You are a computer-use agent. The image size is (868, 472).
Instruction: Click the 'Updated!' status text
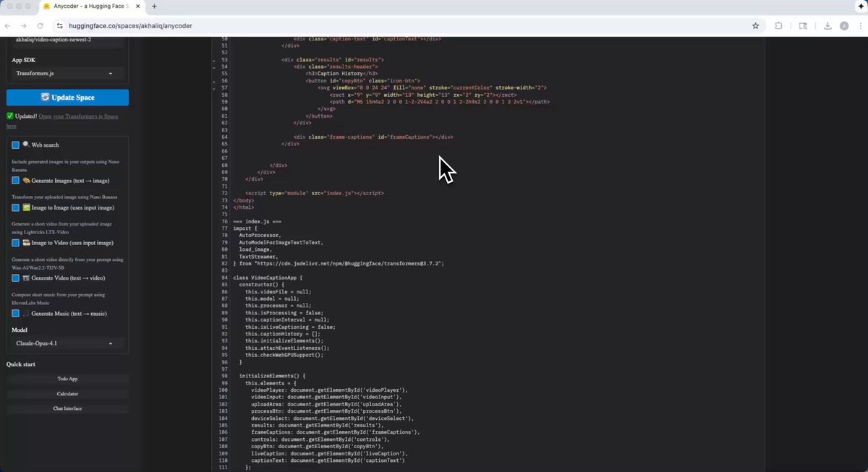pos(26,116)
